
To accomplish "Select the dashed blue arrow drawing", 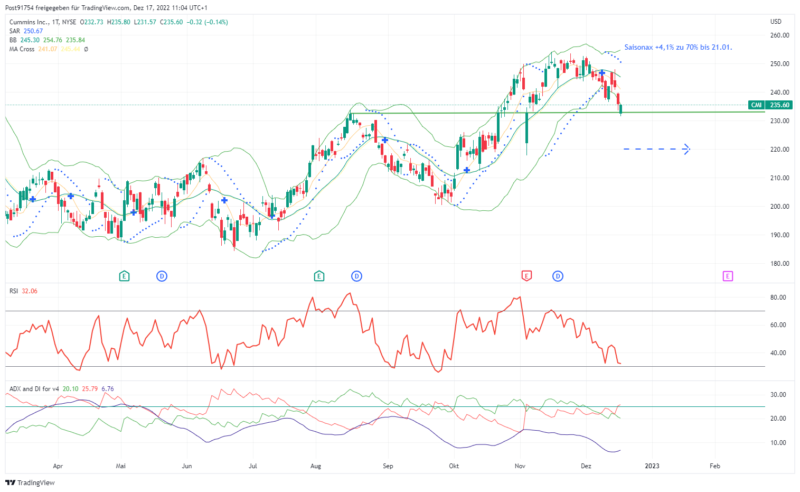I will point(655,150).
